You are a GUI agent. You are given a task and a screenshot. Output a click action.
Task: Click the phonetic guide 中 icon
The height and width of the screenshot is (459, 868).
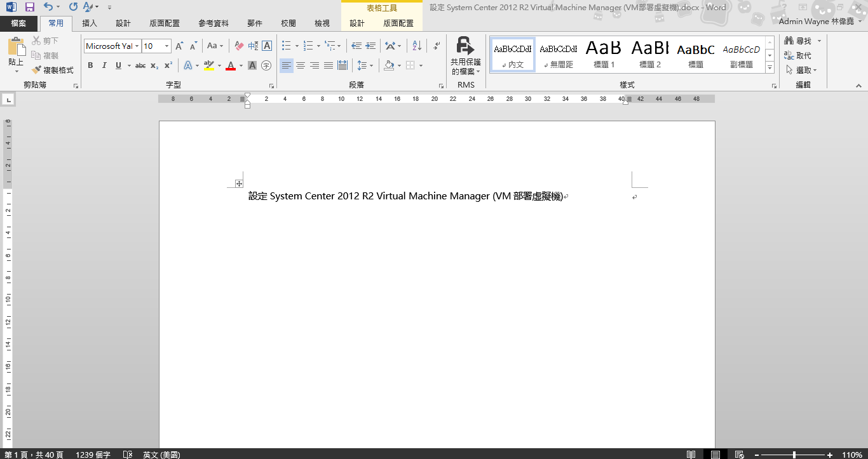tap(253, 46)
